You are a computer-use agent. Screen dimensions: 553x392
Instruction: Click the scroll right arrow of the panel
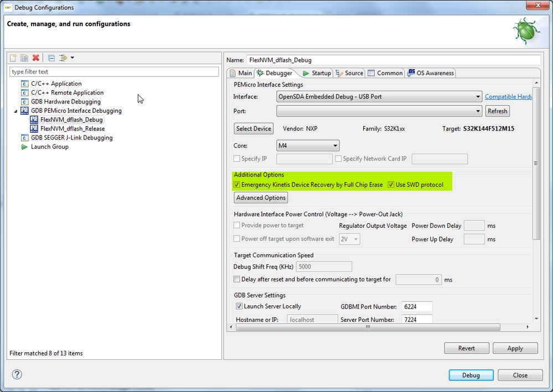[x=528, y=327]
